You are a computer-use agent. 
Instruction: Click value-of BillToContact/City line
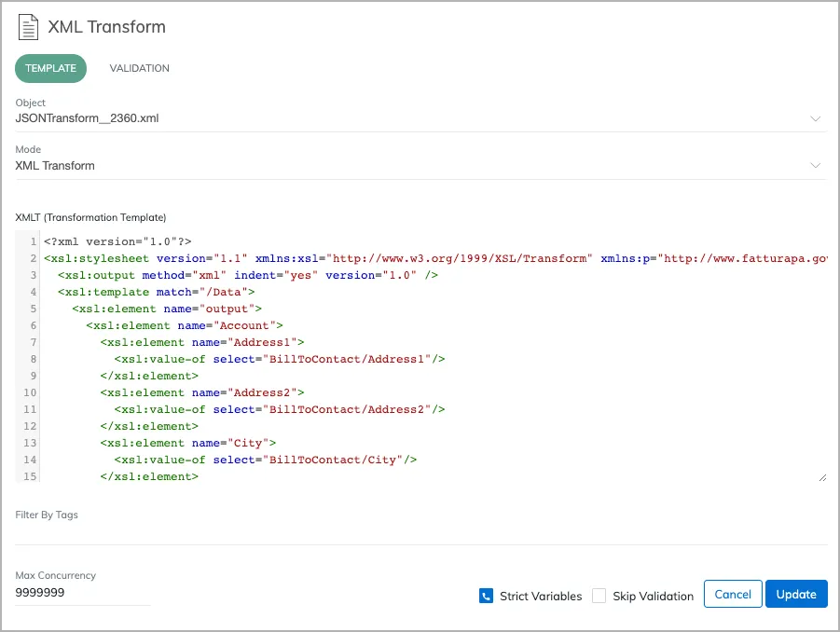tap(265, 460)
